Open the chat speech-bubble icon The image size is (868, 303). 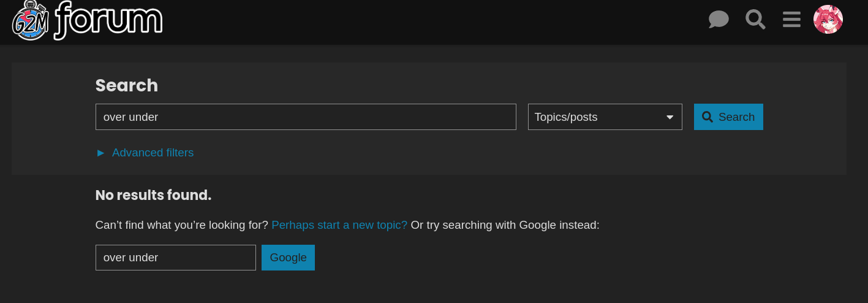click(719, 20)
